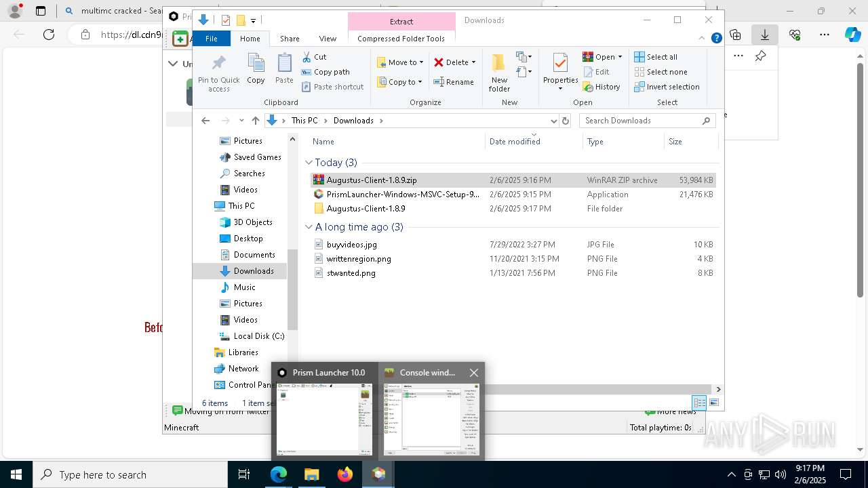This screenshot has width=868, height=488.
Task: Collapse the A long time ago (3) group
Action: [x=309, y=227]
